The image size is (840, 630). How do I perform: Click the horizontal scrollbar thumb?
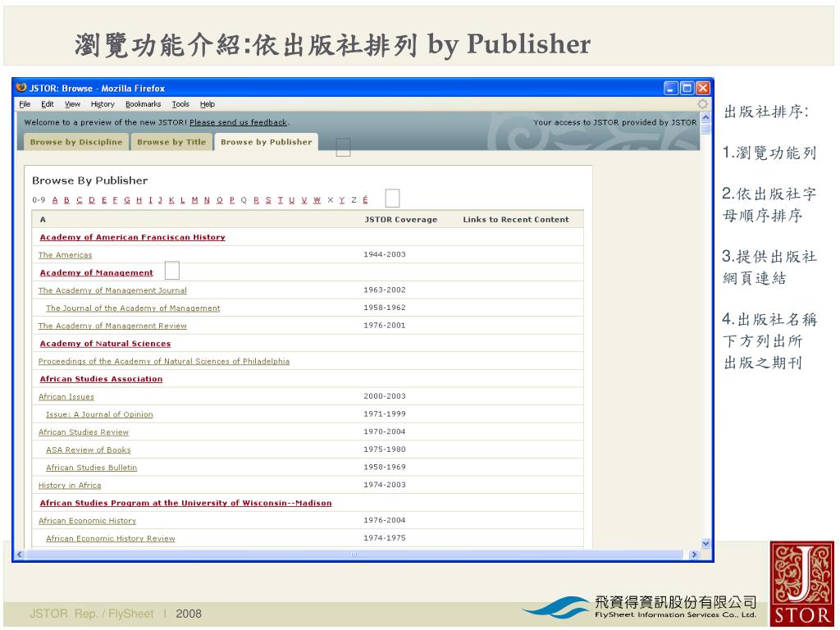(x=354, y=555)
